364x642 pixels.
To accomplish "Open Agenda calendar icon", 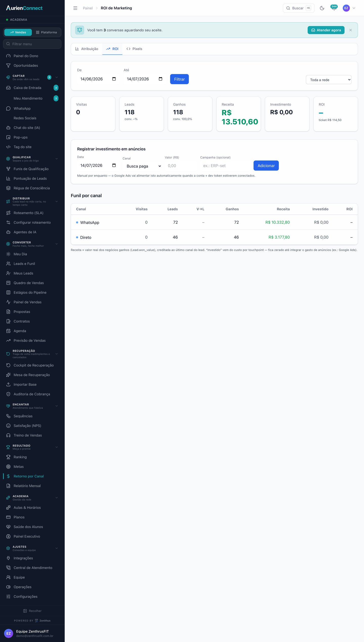I will [8, 331].
